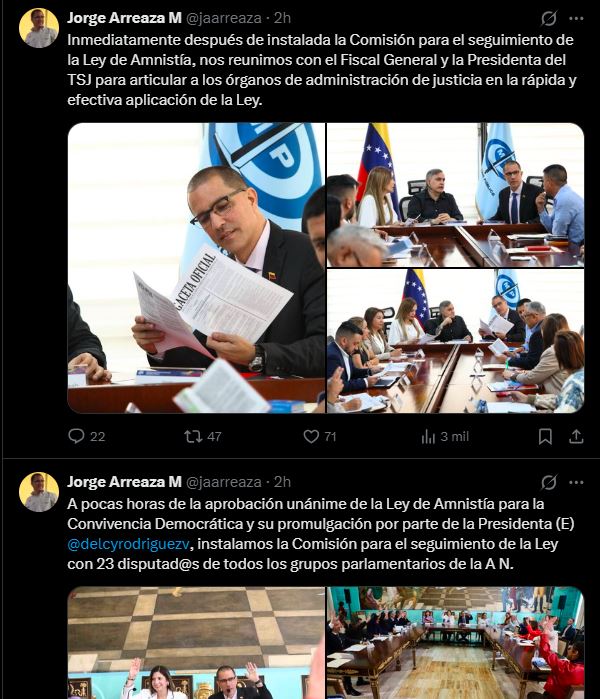Viewport: 600px width, 699px height.
Task: Open the 2h timestamp of first tweet
Action: pos(282,18)
